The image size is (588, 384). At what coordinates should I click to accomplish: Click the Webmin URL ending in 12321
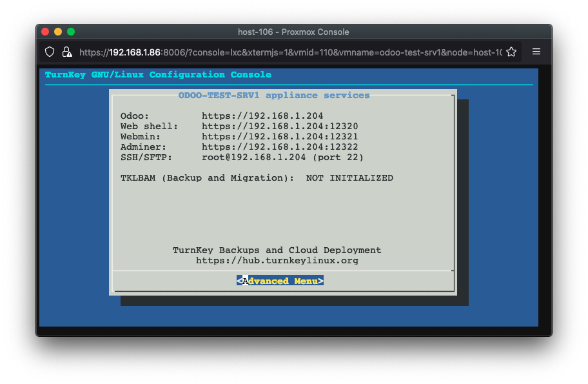tap(280, 136)
